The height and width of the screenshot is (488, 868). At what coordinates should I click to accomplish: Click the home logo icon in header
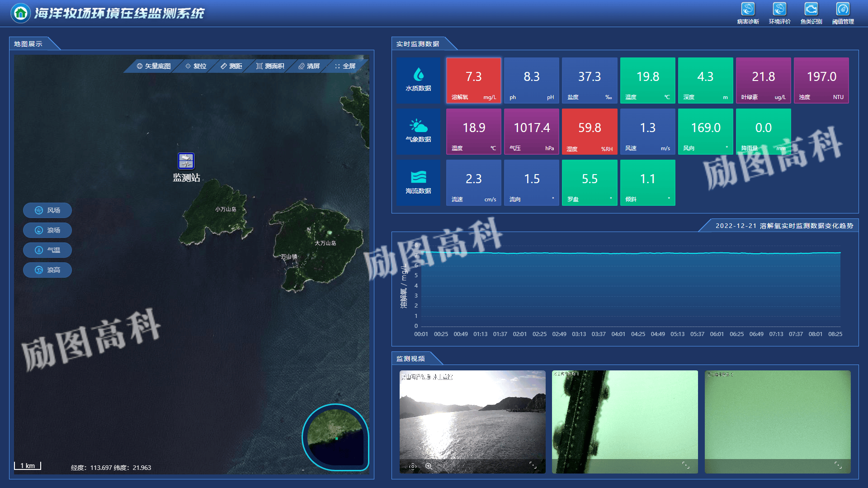tap(20, 13)
